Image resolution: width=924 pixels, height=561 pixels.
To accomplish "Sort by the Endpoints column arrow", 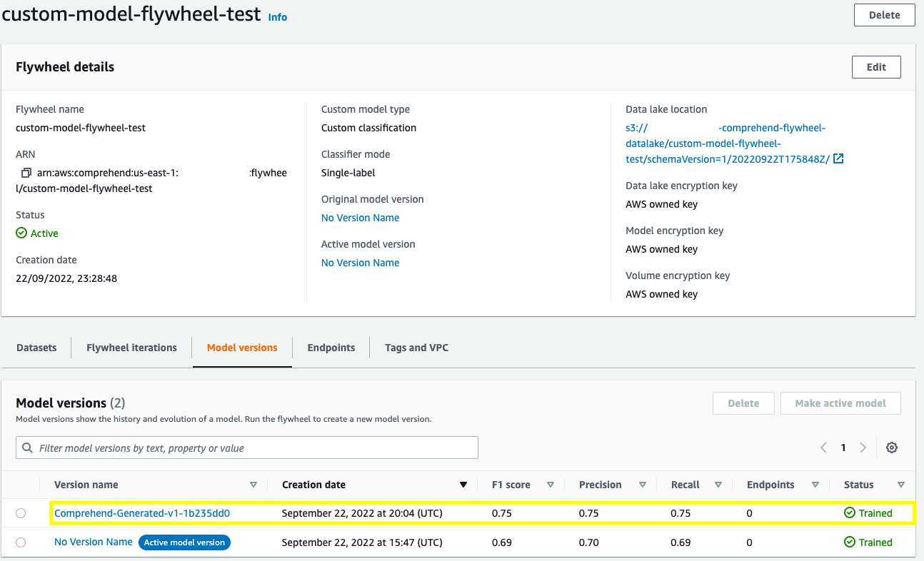I will 815,485.
